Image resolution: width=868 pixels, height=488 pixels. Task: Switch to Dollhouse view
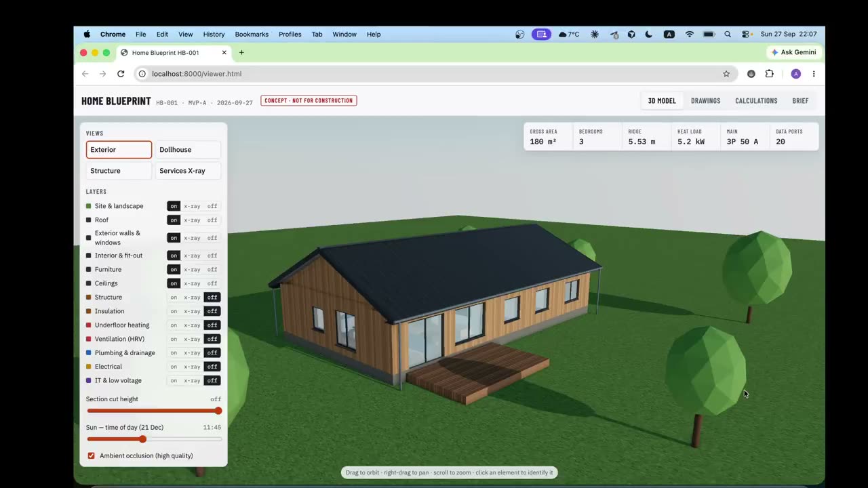pyautogui.click(x=188, y=150)
